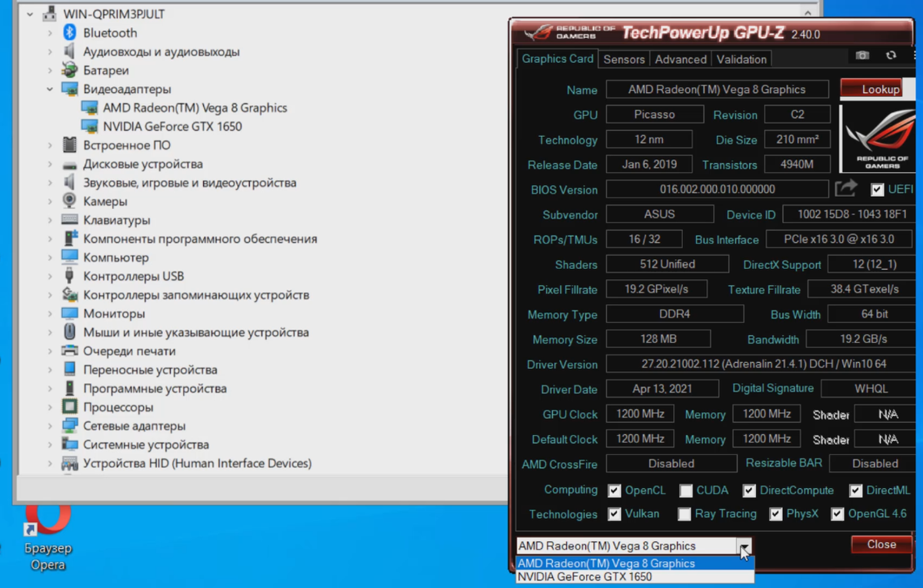Viewport: 923px width, 588px height.
Task: Click the BIOS Version field
Action: coord(717,189)
